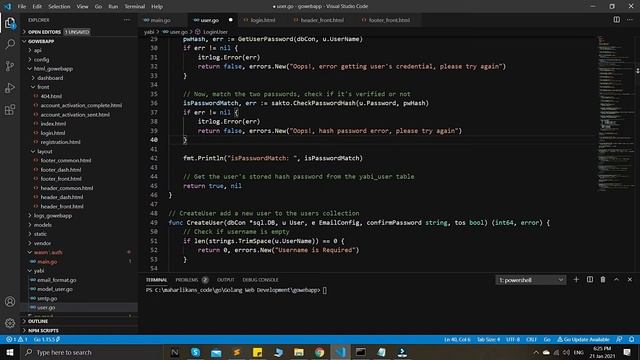The image size is (640, 360).
Task: Add a new terminal with plus icon
Action: [576, 280]
